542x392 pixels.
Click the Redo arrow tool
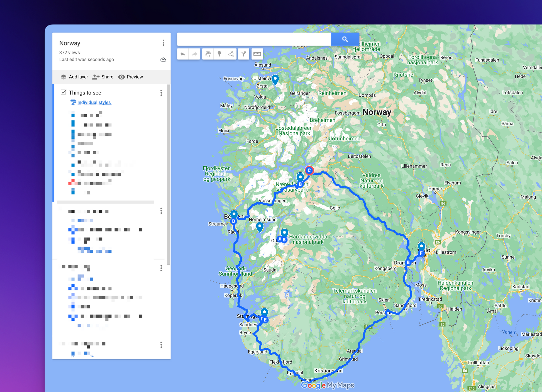[x=194, y=54]
